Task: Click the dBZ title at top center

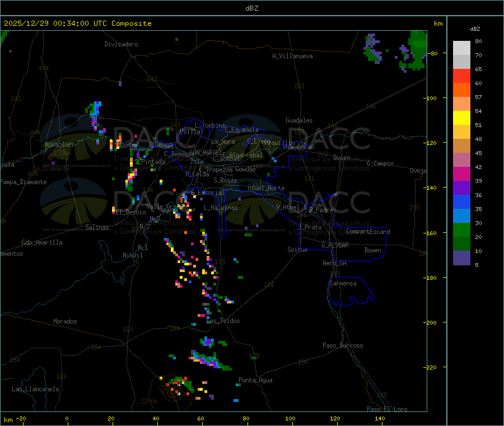Action: coord(251,8)
